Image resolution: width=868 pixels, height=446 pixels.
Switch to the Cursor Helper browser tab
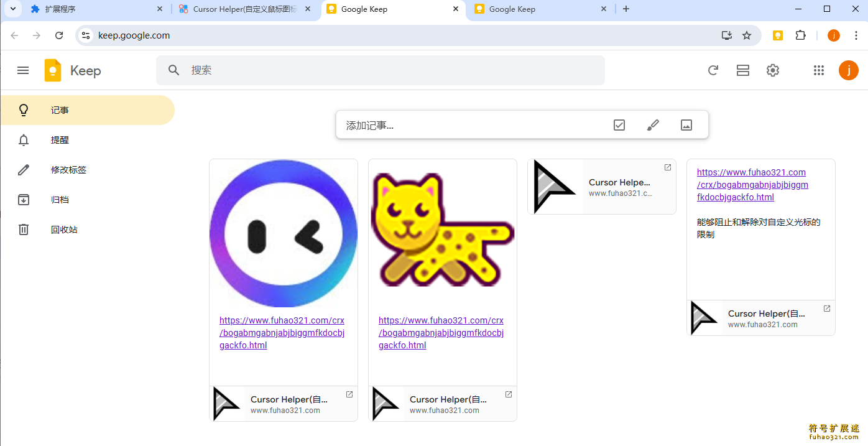(245, 9)
